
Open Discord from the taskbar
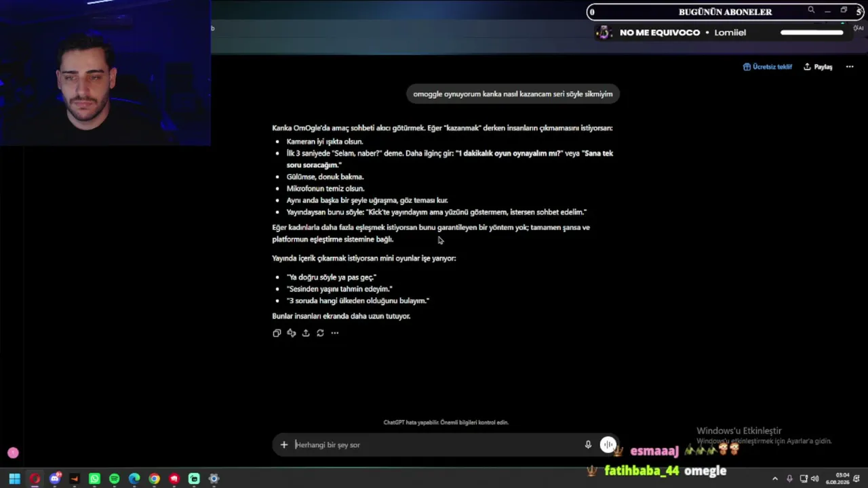(55, 479)
